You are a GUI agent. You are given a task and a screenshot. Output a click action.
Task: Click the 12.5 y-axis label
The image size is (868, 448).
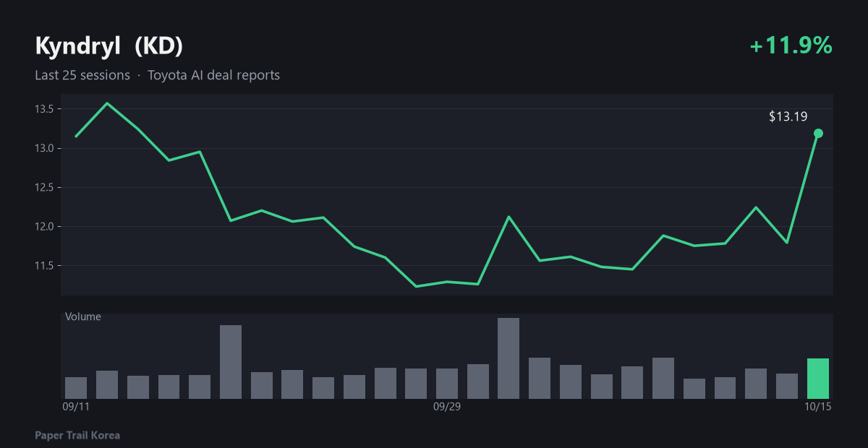point(45,187)
